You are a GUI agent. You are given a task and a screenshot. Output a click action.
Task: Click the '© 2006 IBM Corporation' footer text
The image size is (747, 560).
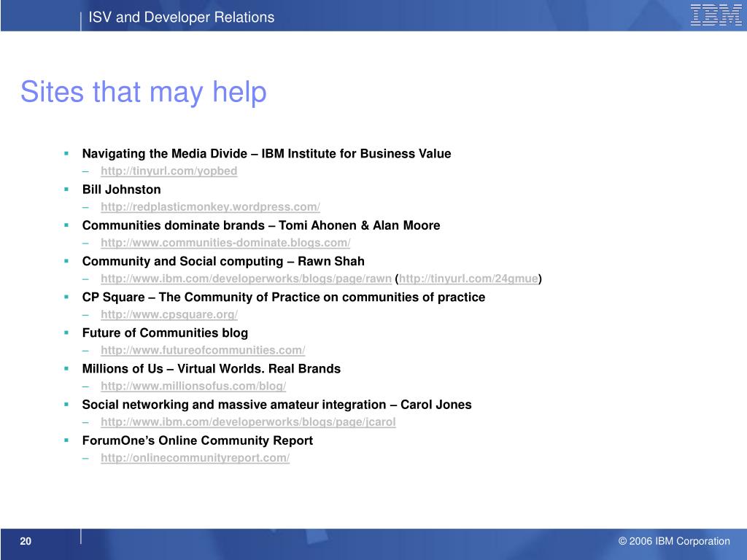click(674, 541)
